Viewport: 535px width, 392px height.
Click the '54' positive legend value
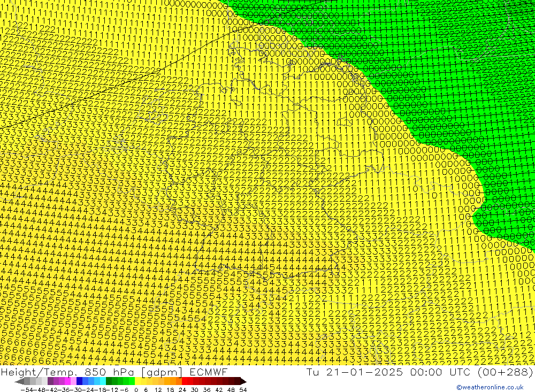243,390
